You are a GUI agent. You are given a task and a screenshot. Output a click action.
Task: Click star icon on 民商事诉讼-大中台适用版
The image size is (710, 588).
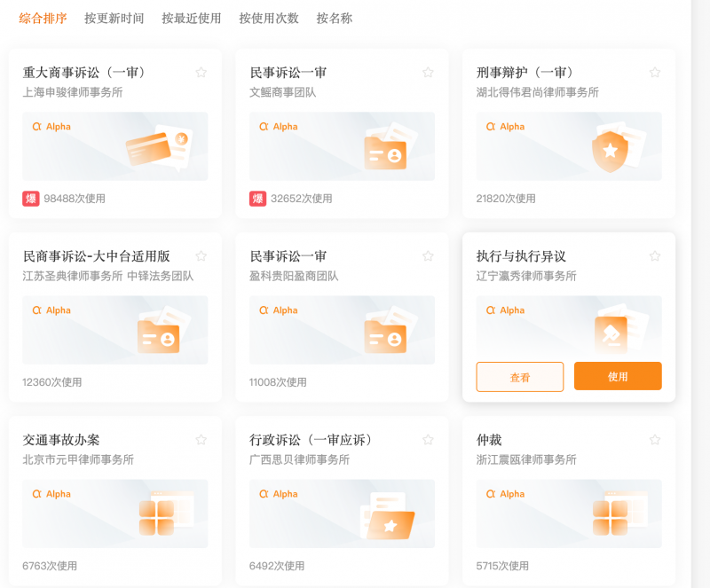click(x=201, y=256)
